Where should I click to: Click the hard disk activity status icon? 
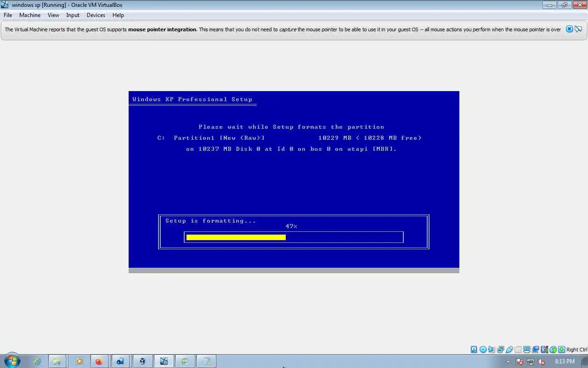[474, 350]
